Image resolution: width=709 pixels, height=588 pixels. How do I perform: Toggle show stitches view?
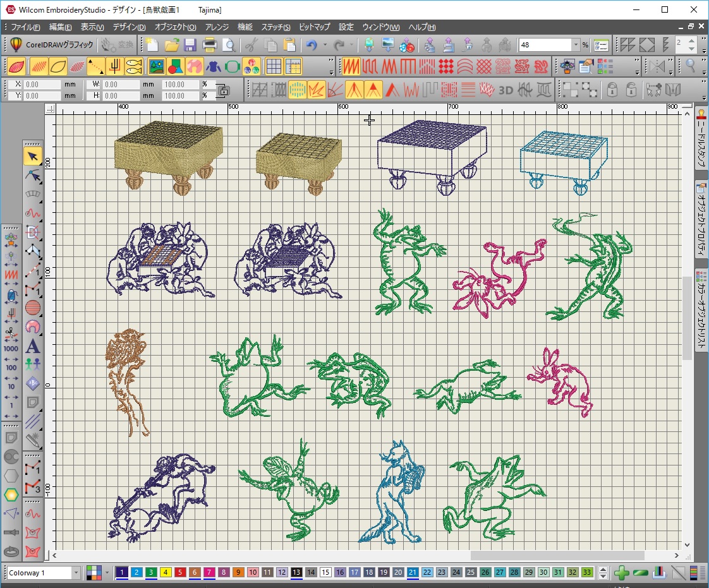click(38, 67)
